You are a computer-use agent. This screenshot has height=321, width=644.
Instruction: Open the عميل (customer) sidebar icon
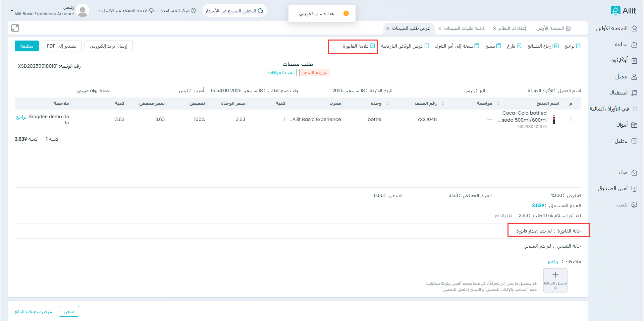(634, 77)
